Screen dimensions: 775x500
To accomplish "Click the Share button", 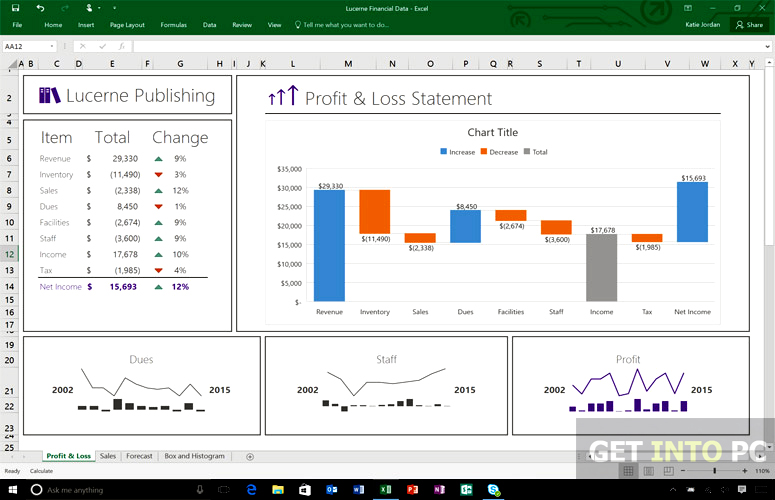I will click(x=749, y=25).
